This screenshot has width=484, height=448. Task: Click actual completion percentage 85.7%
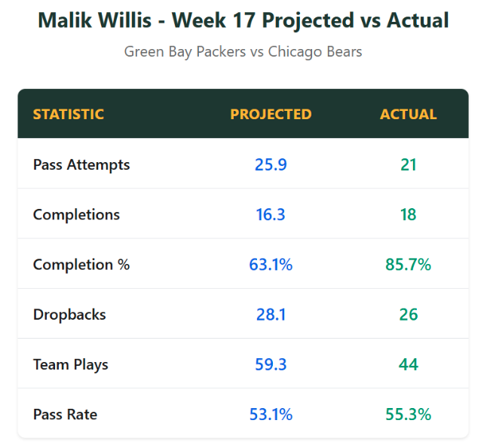pyautogui.click(x=409, y=265)
